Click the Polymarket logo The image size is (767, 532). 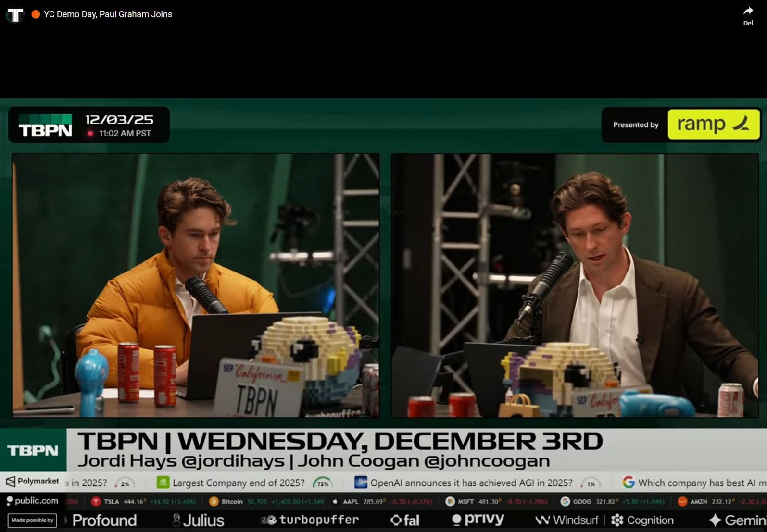(x=32, y=481)
